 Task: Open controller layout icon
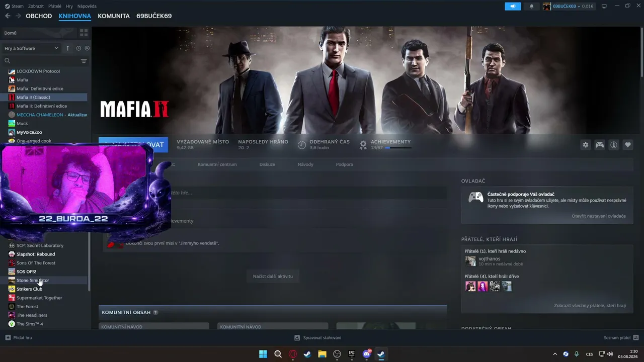600,145
